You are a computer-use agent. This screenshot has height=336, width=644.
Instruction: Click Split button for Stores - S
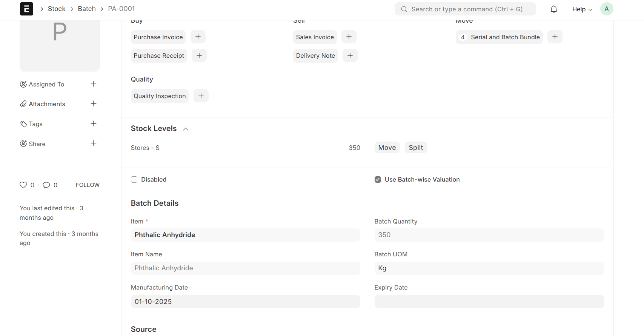pyautogui.click(x=415, y=148)
